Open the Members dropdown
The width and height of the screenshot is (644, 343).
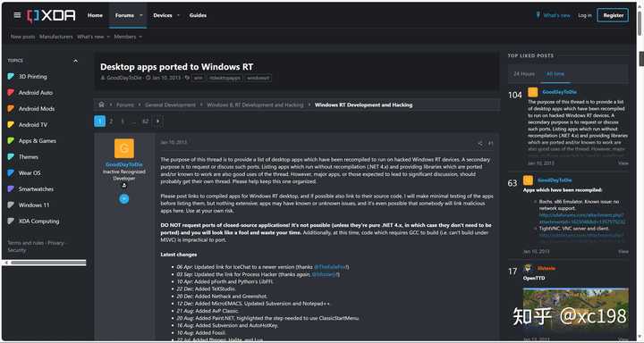(128, 37)
